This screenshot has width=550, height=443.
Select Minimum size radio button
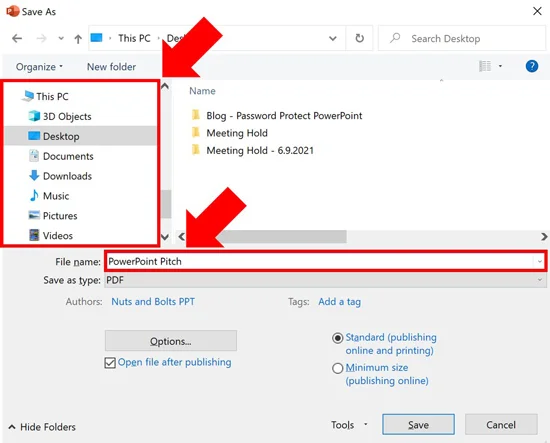[337, 368]
